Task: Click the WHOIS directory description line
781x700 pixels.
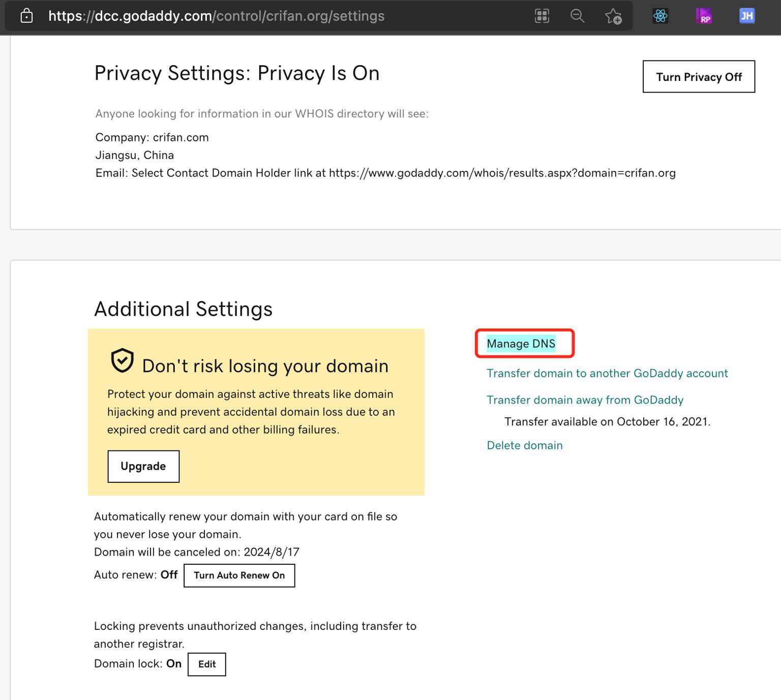Action: click(262, 113)
